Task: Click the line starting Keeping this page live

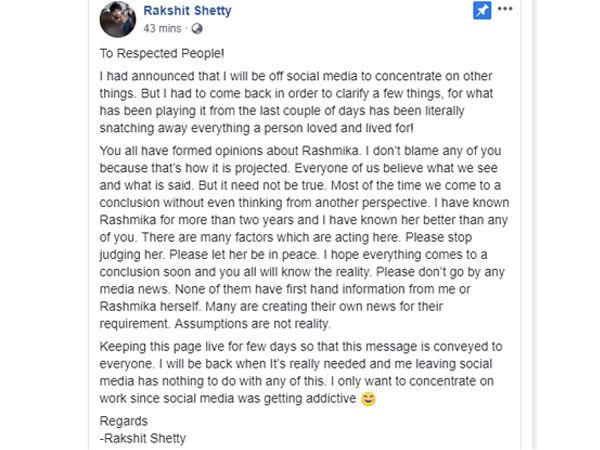Action: tap(301, 347)
